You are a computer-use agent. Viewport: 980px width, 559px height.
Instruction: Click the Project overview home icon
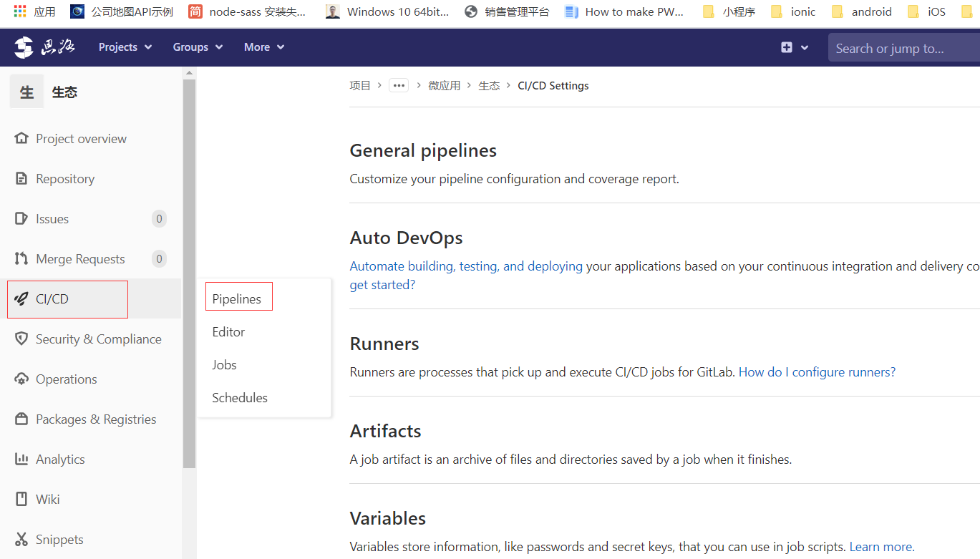pos(21,138)
